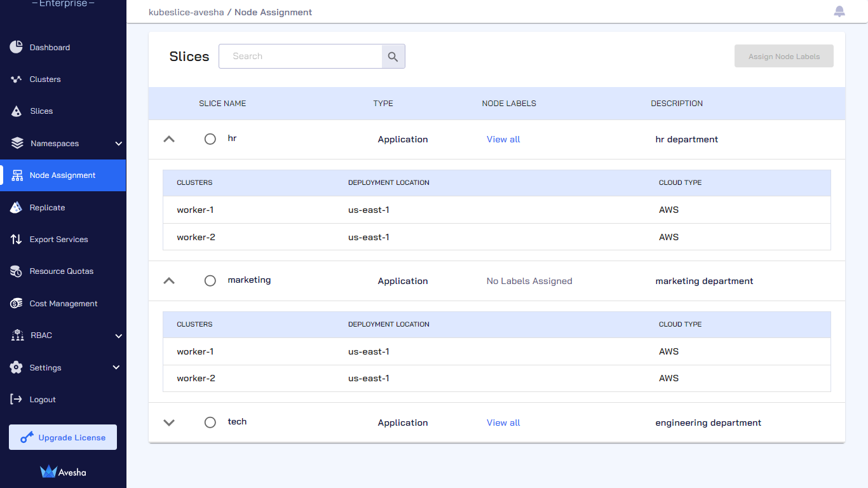The image size is (868, 488).
Task: Click the Replicate icon in sidebar
Action: (x=17, y=207)
